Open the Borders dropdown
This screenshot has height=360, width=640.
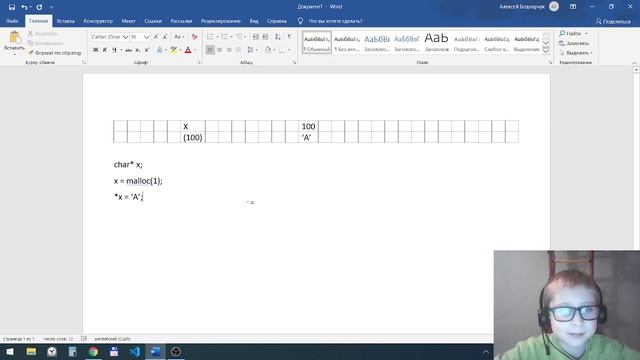click(289, 50)
